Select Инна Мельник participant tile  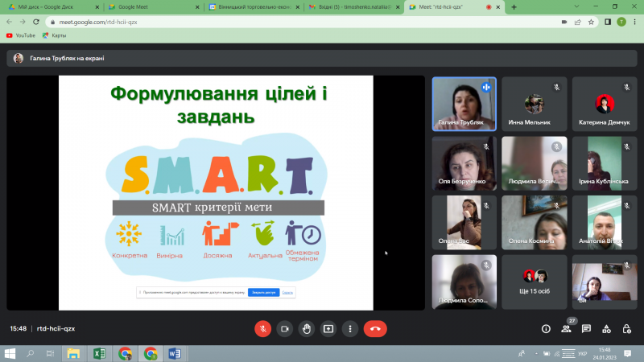(535, 104)
